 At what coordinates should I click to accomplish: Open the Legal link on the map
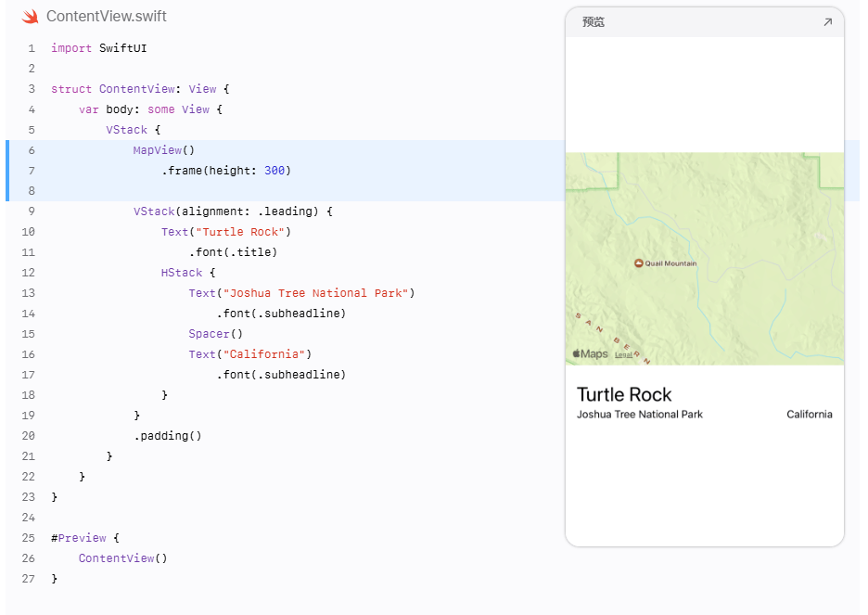[x=623, y=355]
